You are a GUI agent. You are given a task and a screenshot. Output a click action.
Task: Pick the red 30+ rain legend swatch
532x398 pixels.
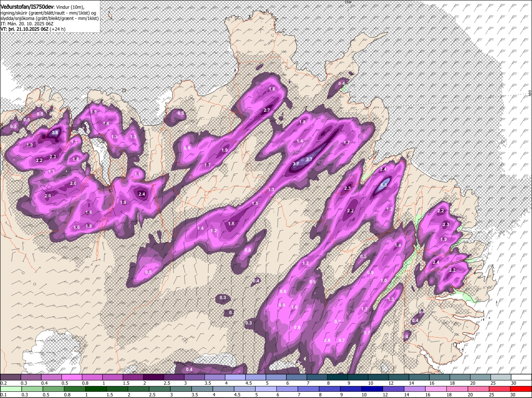tap(521, 389)
